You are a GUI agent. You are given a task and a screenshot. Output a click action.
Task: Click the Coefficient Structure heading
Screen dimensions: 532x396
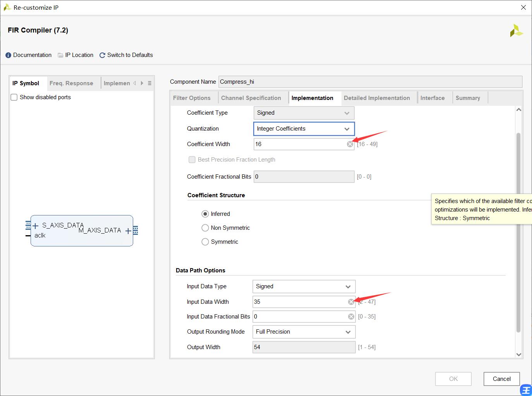[x=216, y=195]
